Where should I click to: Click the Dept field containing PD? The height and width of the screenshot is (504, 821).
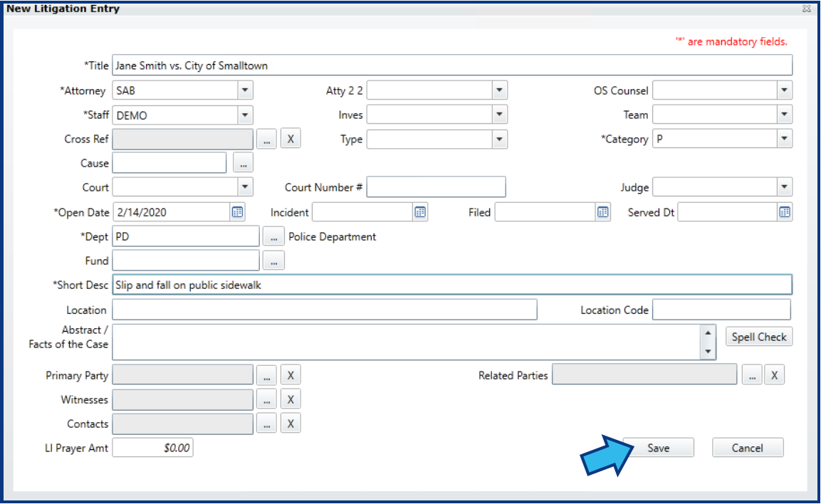(x=186, y=236)
